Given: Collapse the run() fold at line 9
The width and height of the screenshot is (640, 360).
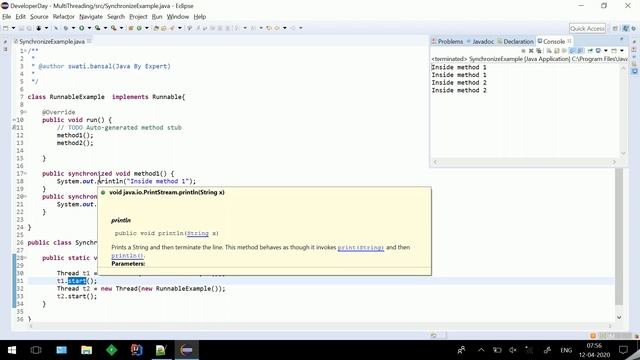Looking at the screenshot, I should [x=25, y=112].
